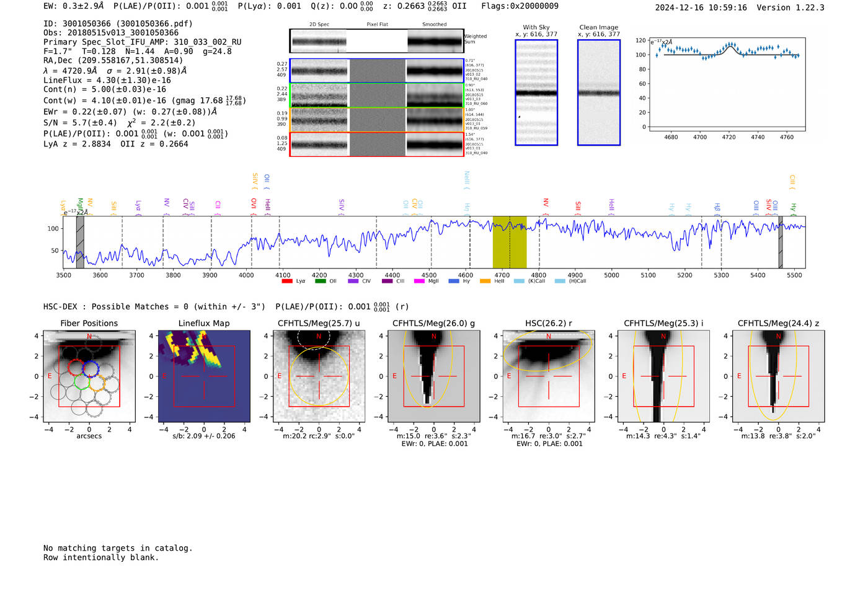The height and width of the screenshot is (591, 868).
Task: Click the s/b: 2.09 +/- 0.206 caption
Action: click(204, 436)
